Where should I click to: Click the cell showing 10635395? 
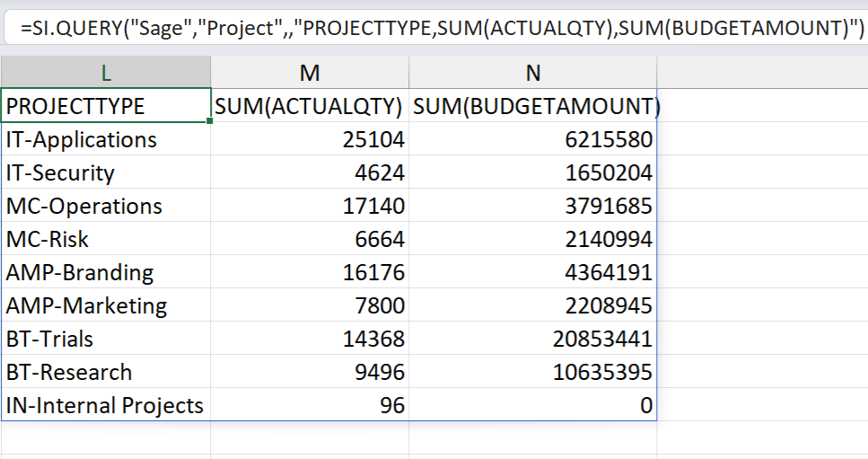point(533,372)
